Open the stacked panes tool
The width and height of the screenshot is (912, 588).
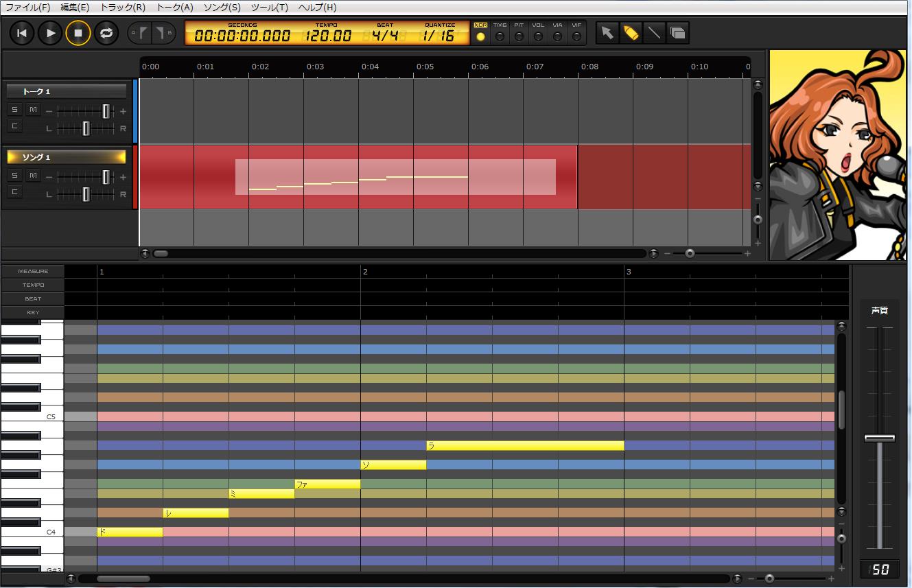click(677, 32)
